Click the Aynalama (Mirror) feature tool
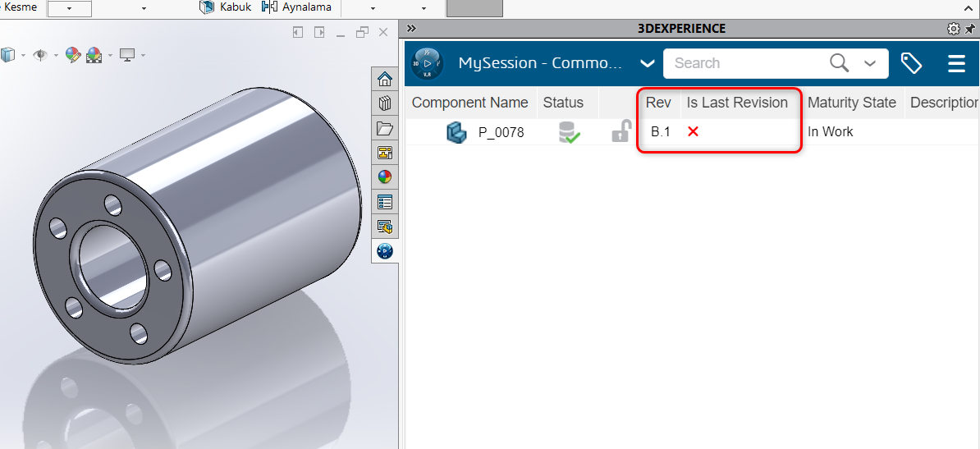Viewport: 980px width, 449px height. (297, 7)
